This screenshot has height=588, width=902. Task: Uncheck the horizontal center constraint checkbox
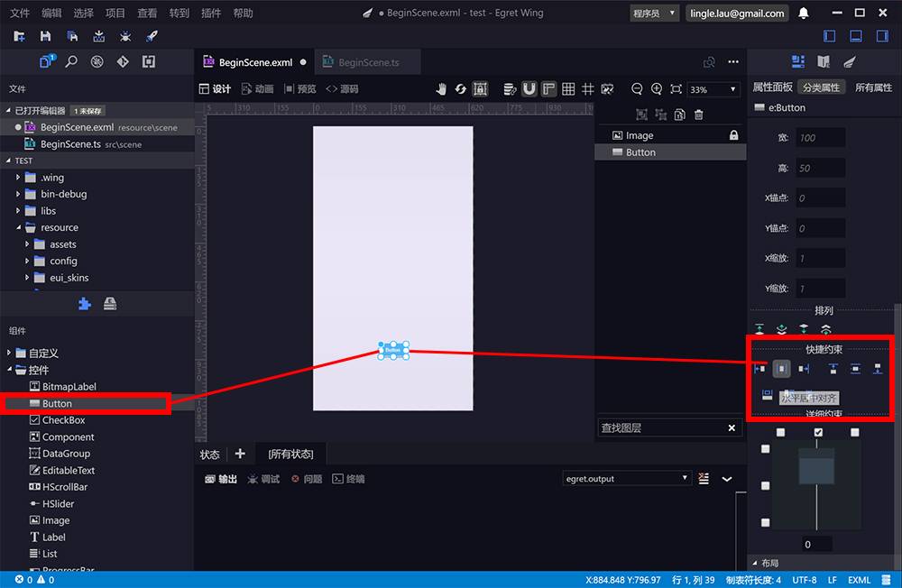click(818, 432)
